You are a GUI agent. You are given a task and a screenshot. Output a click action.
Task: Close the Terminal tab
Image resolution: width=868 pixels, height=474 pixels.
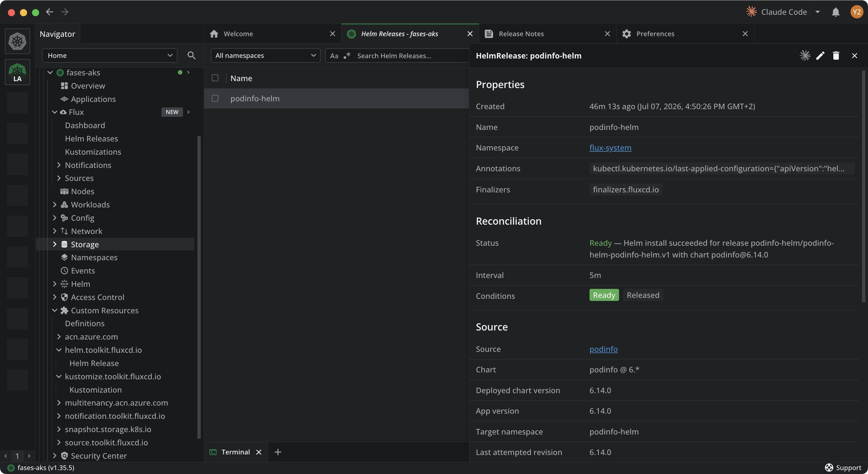pyautogui.click(x=259, y=452)
